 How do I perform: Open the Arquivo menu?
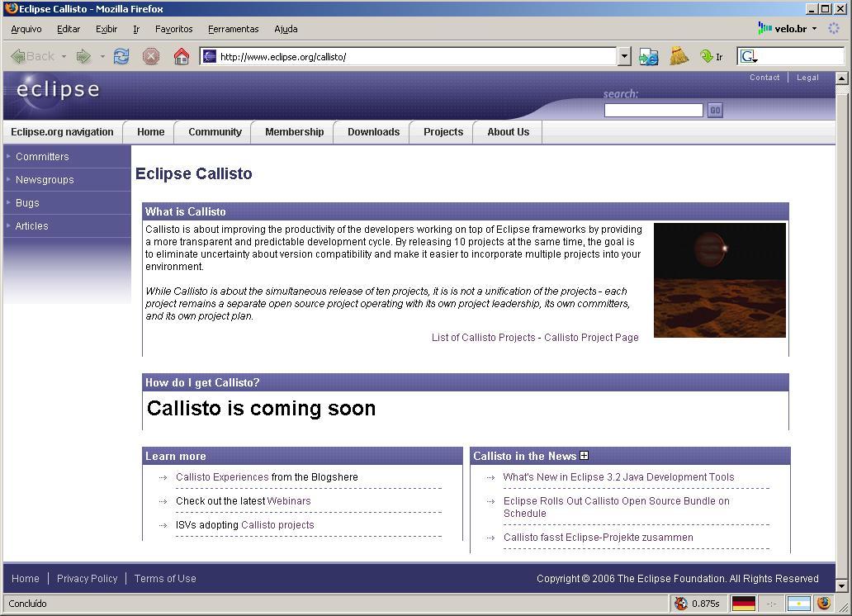click(26, 29)
